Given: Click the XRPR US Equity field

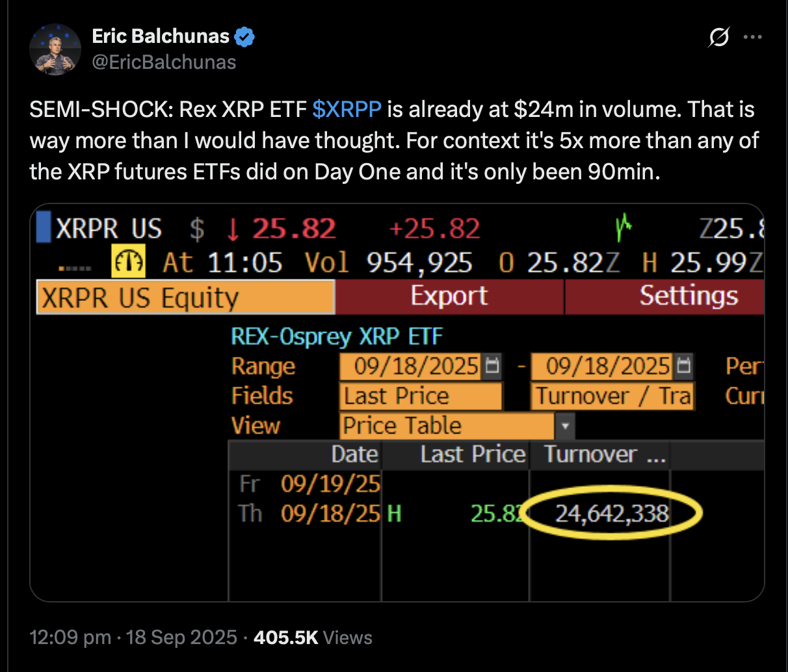Looking at the screenshot, I should click(x=186, y=298).
